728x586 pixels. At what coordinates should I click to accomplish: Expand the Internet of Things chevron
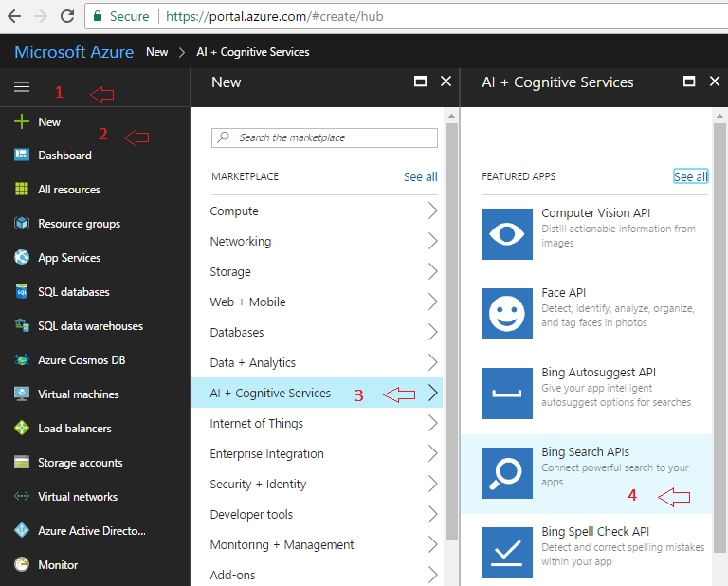pyautogui.click(x=432, y=424)
